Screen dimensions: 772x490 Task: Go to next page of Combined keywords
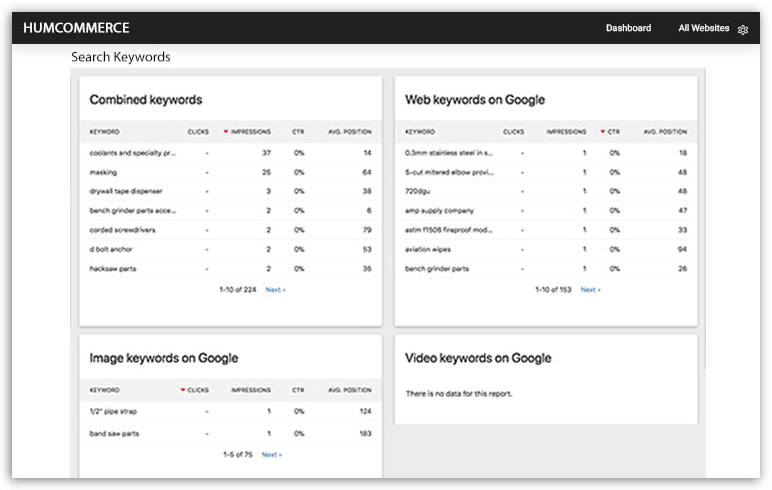pos(276,289)
